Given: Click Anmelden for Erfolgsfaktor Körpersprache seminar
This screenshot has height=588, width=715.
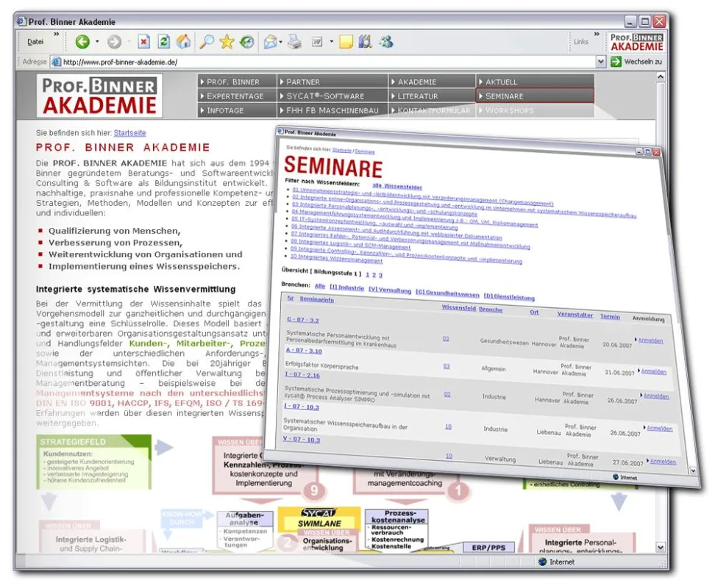Looking at the screenshot, I should click(x=653, y=372).
